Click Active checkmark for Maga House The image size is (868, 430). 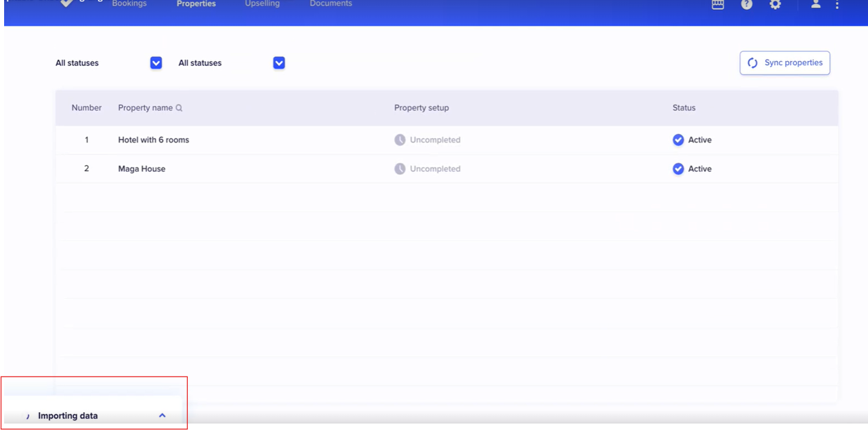click(x=678, y=169)
